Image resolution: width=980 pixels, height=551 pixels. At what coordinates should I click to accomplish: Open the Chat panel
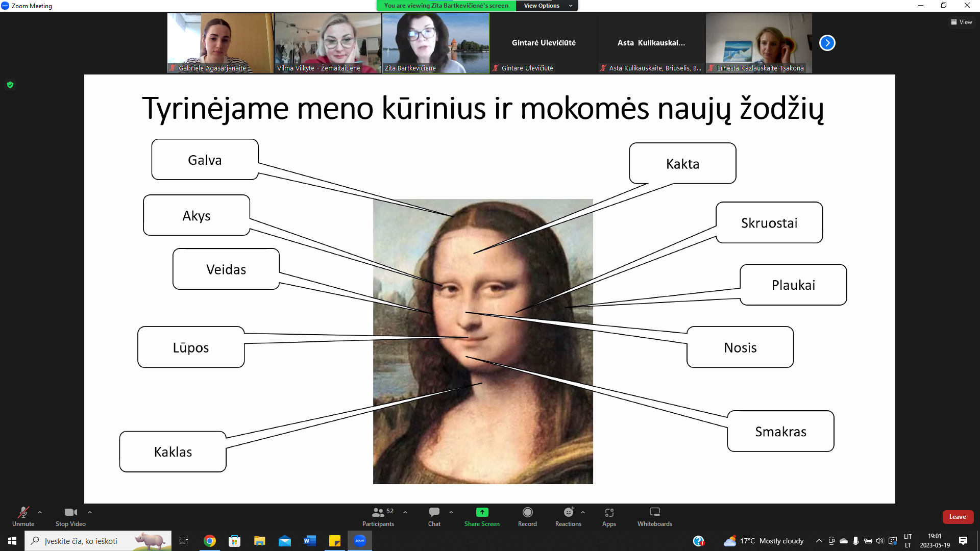click(x=434, y=516)
